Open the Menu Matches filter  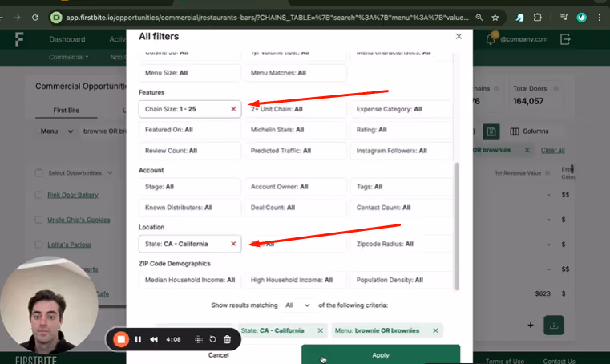pos(296,73)
